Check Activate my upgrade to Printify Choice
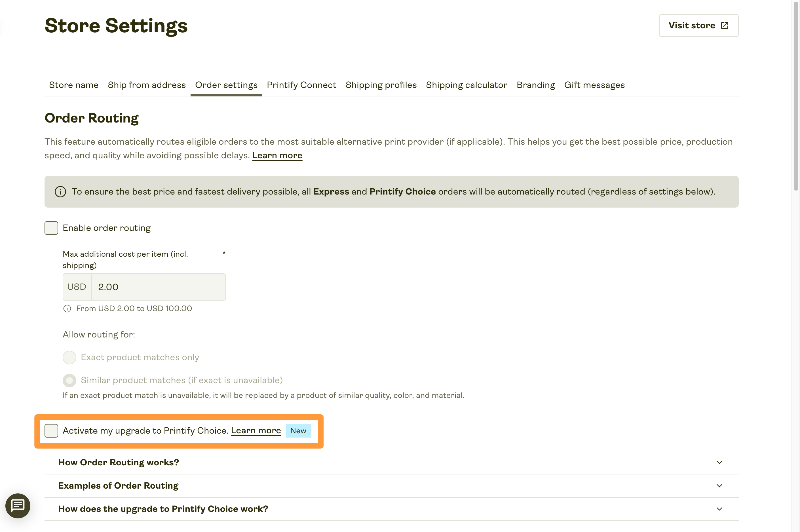Image resolution: width=800 pixels, height=532 pixels. 51,430
